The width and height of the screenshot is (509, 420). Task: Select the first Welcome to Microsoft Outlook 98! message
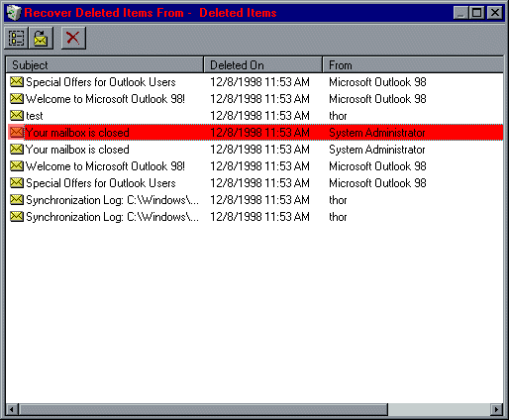pyautogui.click(x=254, y=99)
